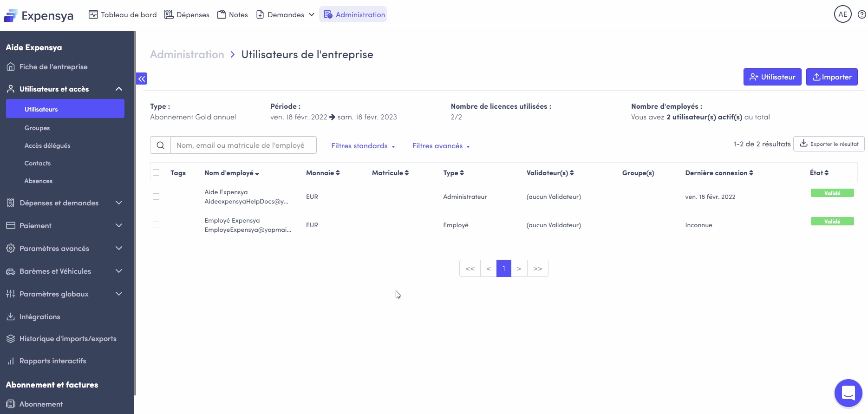This screenshot has height=414, width=868.
Task: Select the Aide Expensya row checkbox
Action: coord(156,197)
